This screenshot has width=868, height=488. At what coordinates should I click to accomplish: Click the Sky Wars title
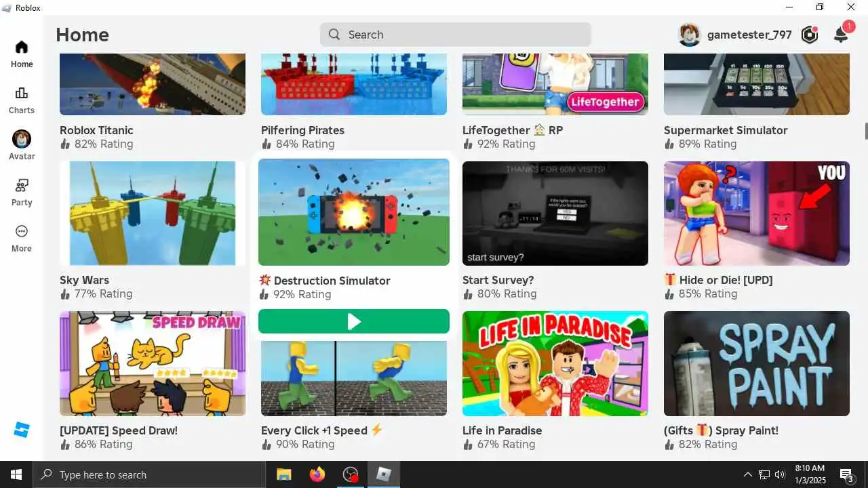(84, 280)
